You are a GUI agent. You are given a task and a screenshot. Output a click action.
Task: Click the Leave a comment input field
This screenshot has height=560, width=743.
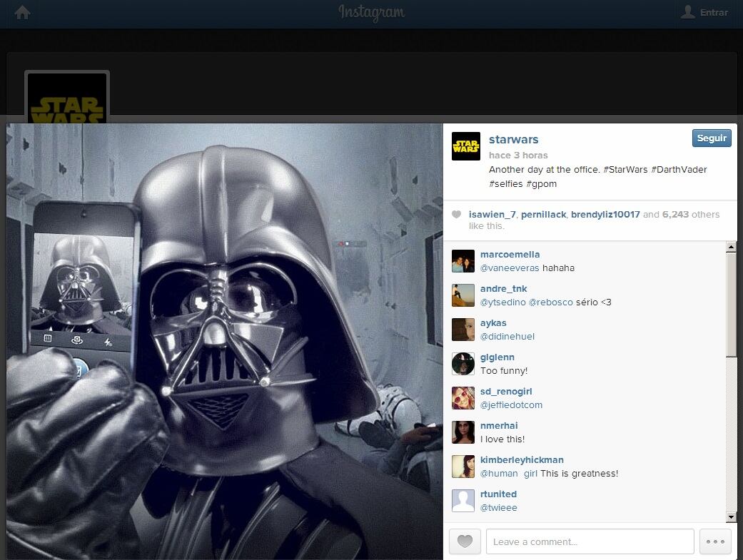(x=590, y=541)
